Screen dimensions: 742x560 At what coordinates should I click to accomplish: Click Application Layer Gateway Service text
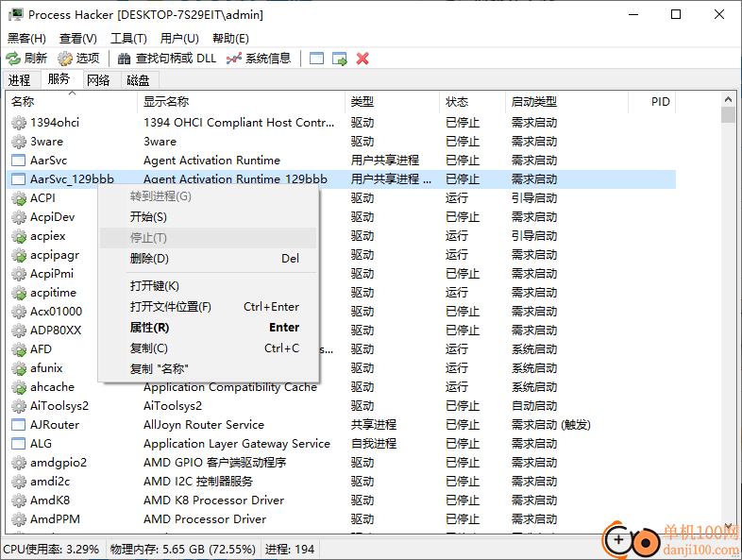tap(237, 444)
